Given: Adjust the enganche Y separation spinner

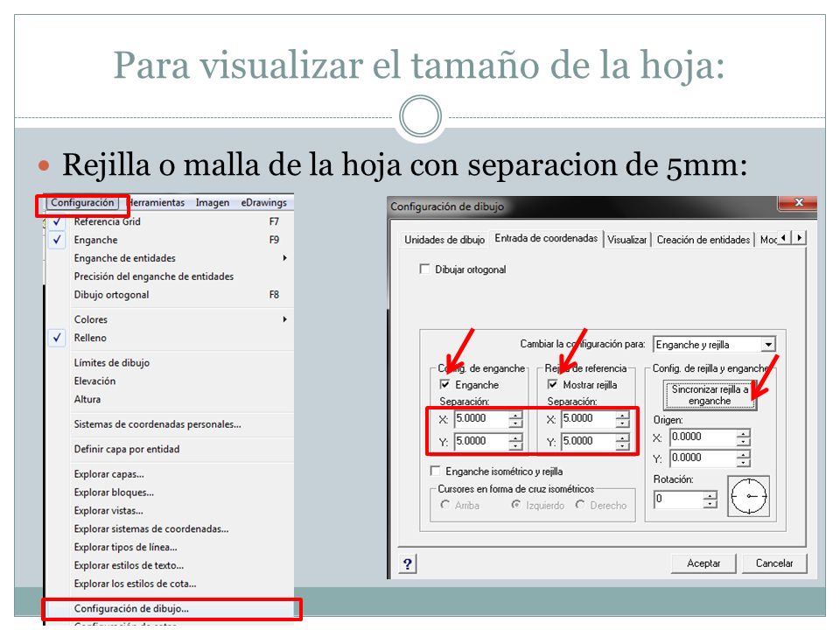Looking at the screenshot, I should [515, 441].
